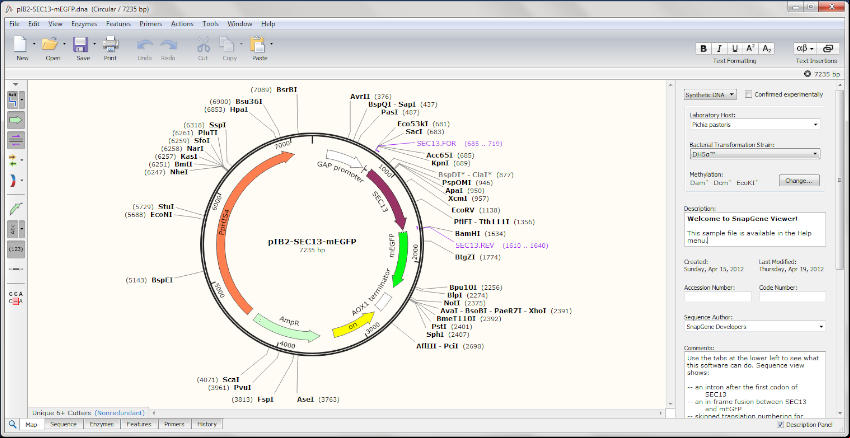850x438 pixels.
Task: Click the dashed line icon in the side toolbar
Action: (16, 269)
